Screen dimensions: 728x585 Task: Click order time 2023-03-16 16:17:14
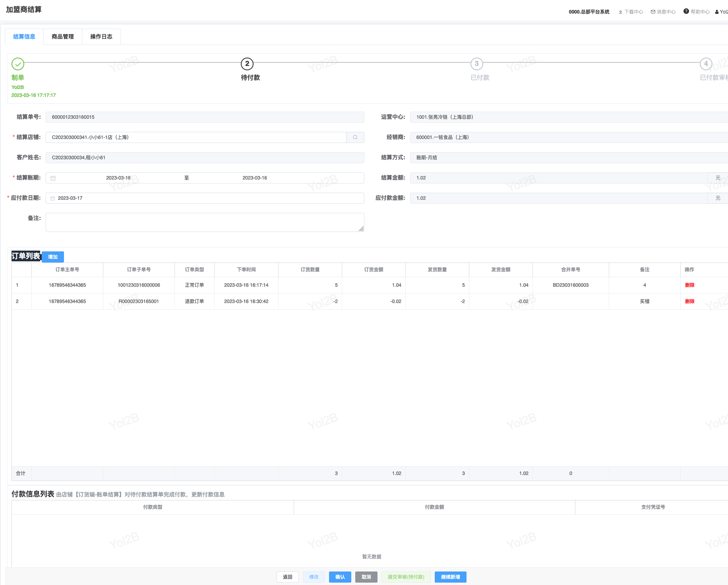pyautogui.click(x=246, y=285)
